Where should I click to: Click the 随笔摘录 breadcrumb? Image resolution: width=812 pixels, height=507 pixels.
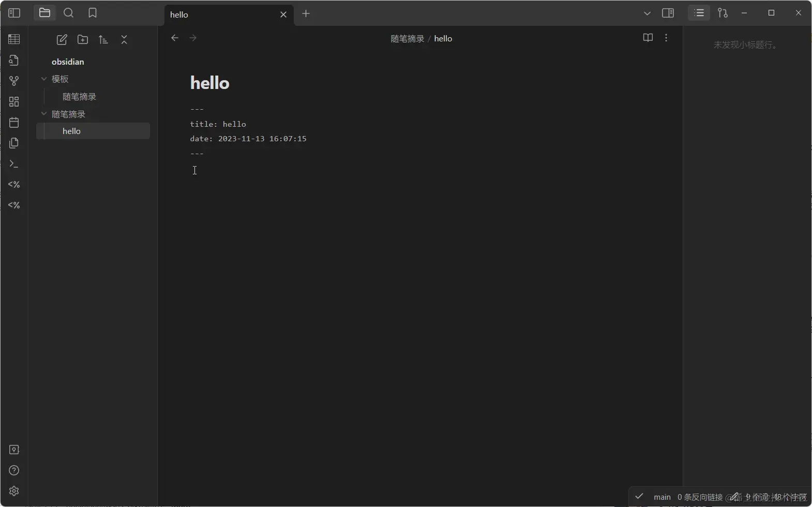408,39
